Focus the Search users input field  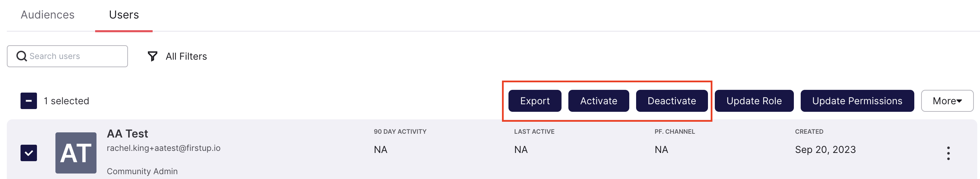coord(67,56)
